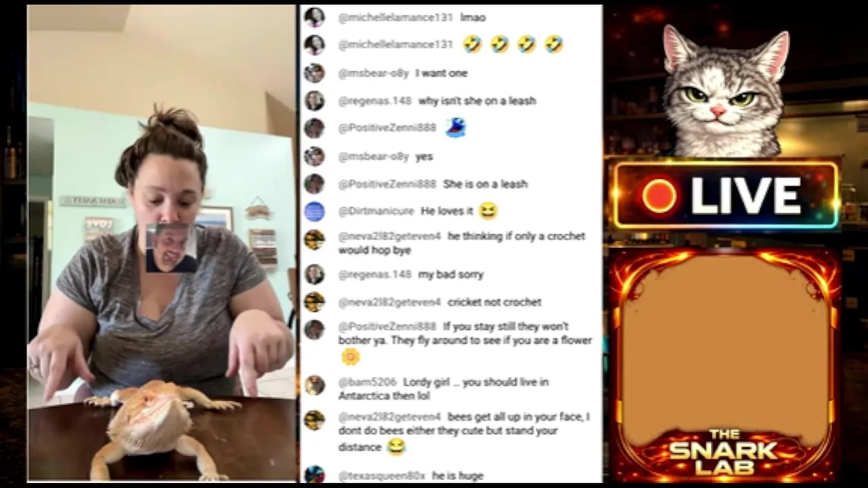Click the 'he is huge' comment text
The image size is (868, 488).
coord(458,476)
